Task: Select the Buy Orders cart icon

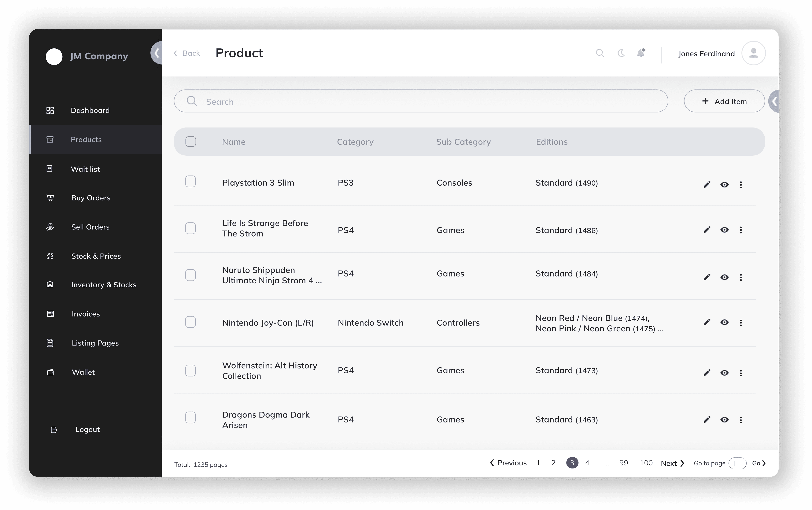Action: pyautogui.click(x=50, y=198)
